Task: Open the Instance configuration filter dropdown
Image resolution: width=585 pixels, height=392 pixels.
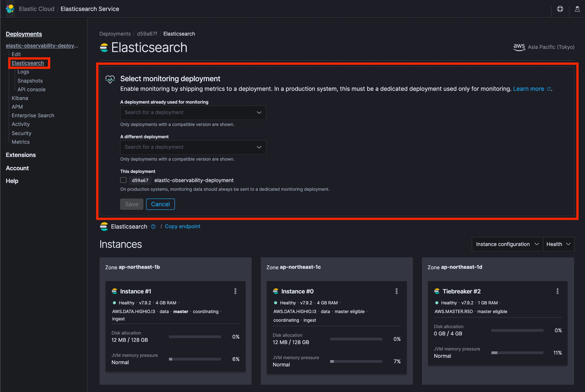Action: pyautogui.click(x=507, y=244)
